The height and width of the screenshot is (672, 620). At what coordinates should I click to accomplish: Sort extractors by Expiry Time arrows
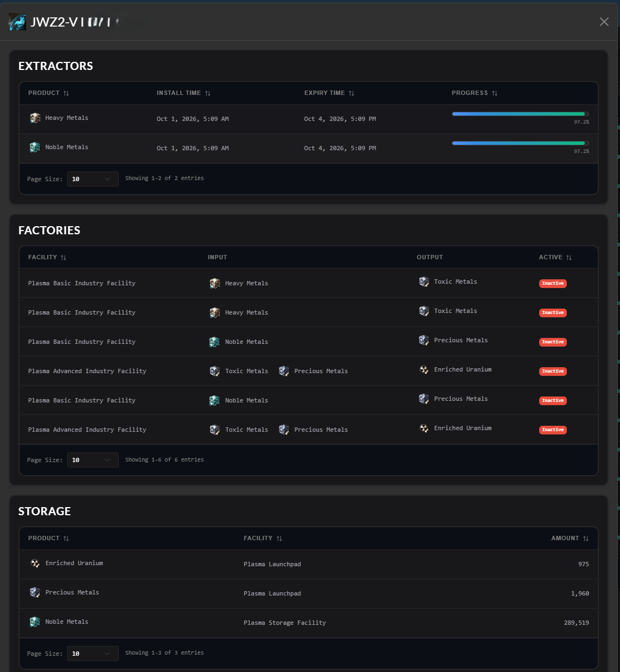point(351,93)
